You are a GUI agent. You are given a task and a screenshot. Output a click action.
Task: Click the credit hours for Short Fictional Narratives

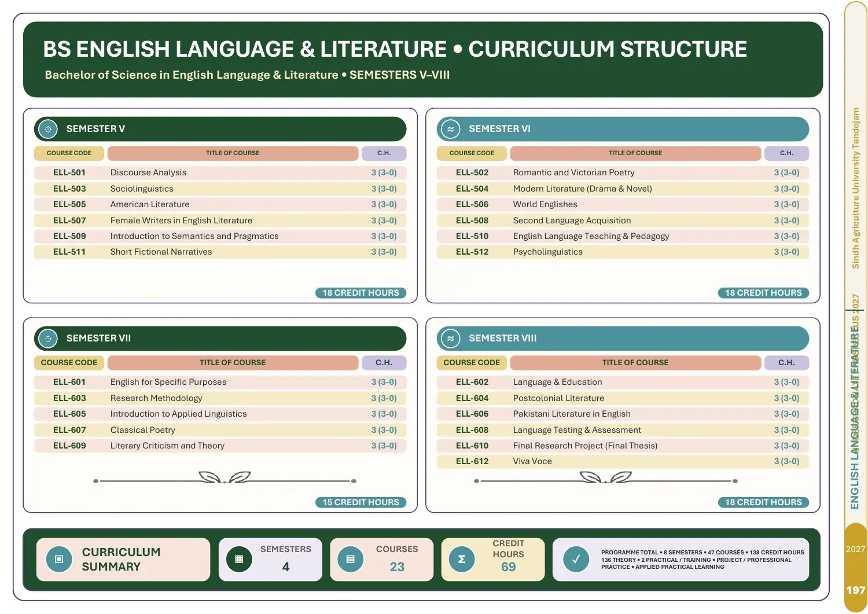click(384, 252)
